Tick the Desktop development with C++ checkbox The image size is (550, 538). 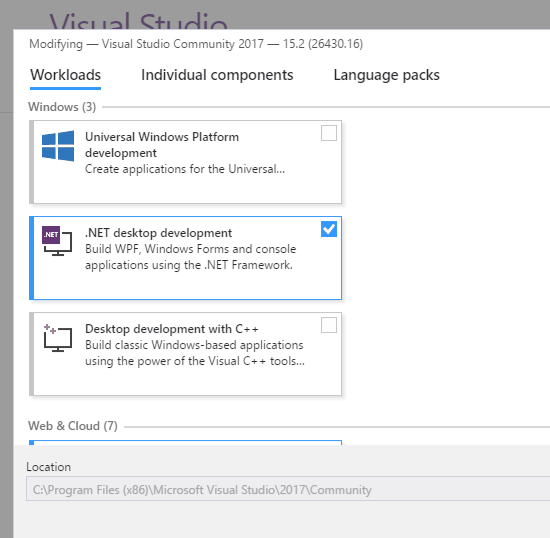click(329, 325)
